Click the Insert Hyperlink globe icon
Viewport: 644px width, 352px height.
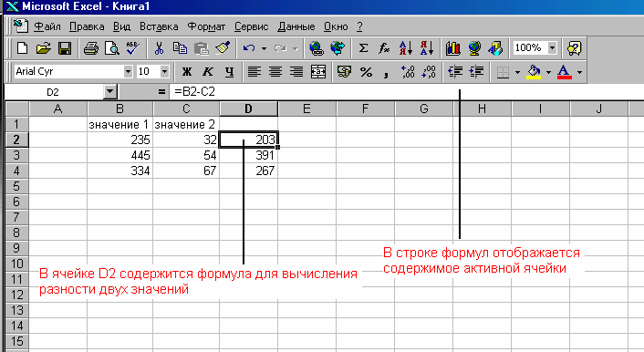coord(316,48)
